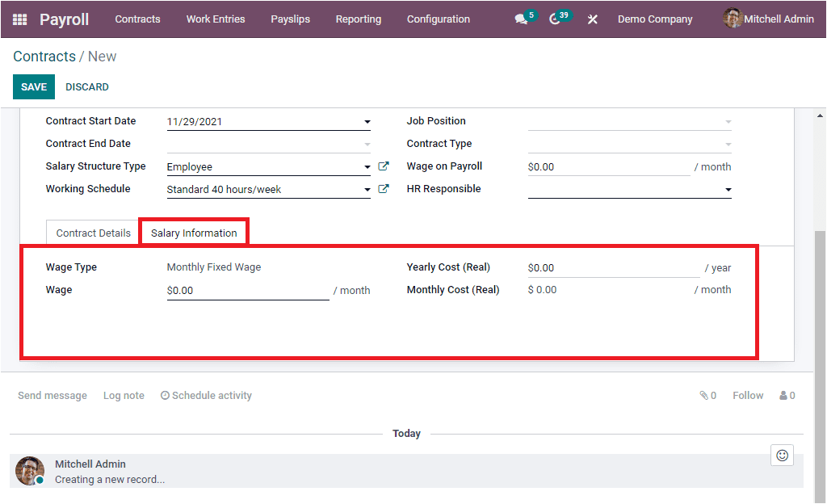
Task: Save the new contract
Action: pos(33,86)
